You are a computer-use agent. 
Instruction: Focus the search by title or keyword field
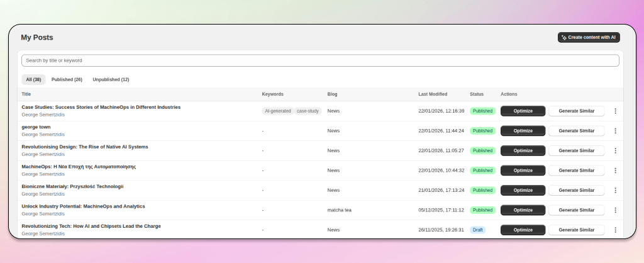[320, 60]
